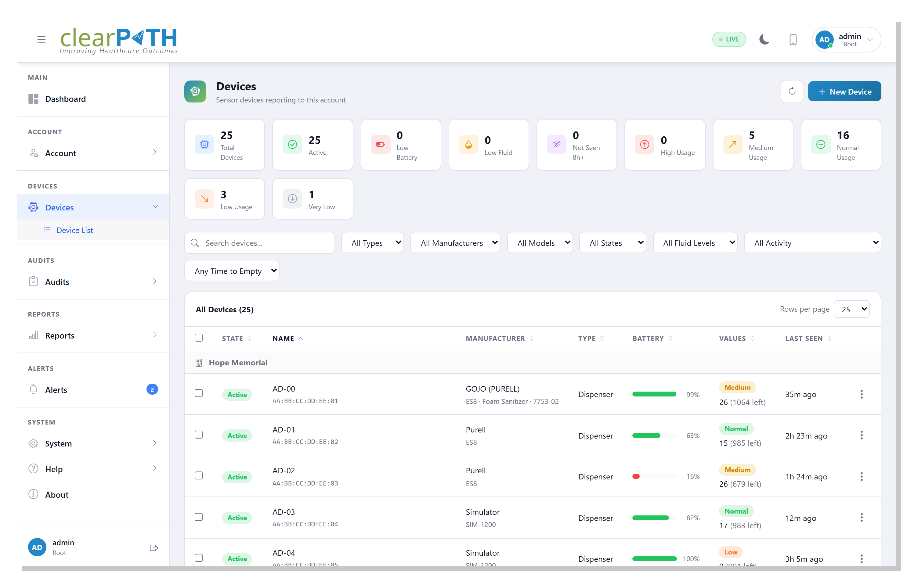Select the AD-03 row checkbox
The image size is (918, 588).
pyautogui.click(x=199, y=517)
